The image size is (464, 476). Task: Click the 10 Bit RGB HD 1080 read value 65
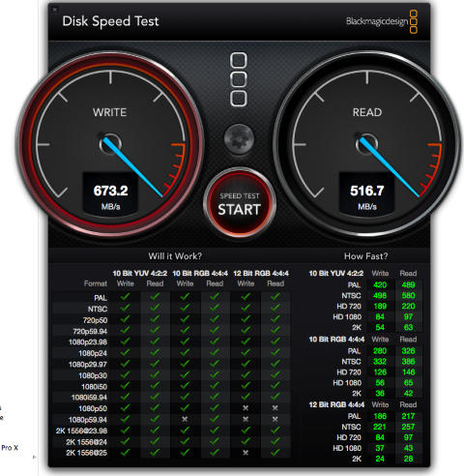tap(408, 383)
